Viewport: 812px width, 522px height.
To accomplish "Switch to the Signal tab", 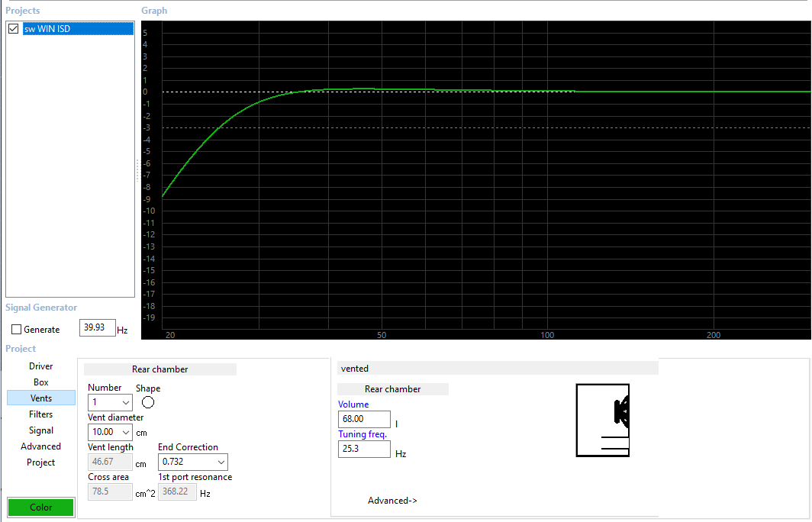I will pos(41,430).
